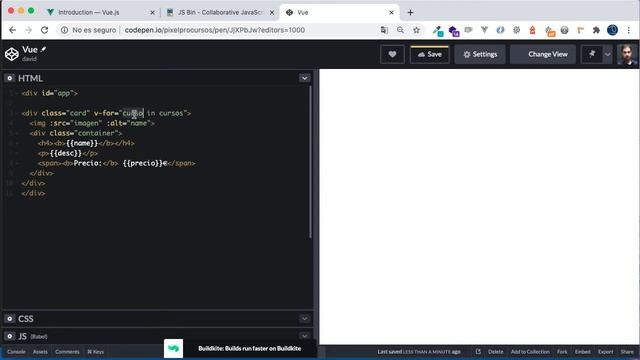Click the div id="app" line
This screenshot has width=640, height=360.
click(49, 93)
